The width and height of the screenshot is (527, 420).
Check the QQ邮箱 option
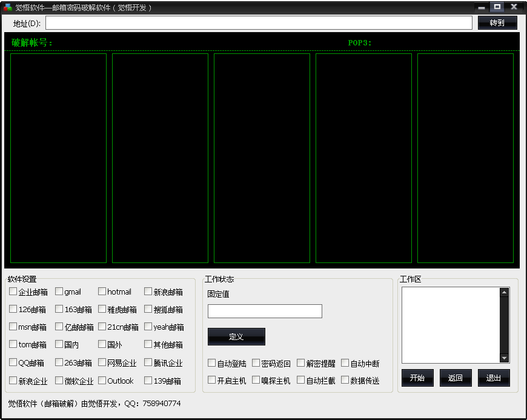click(x=13, y=363)
